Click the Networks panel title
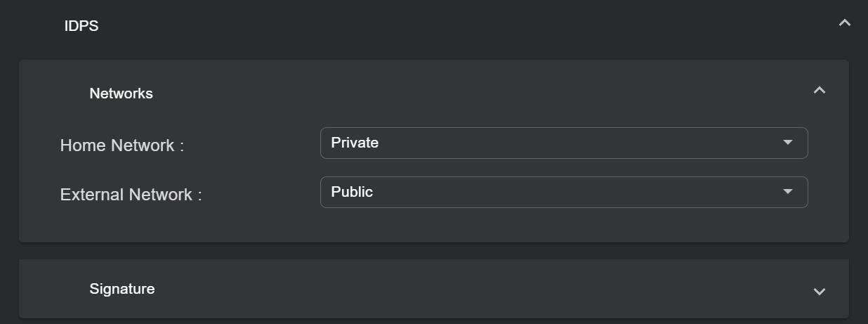 121,93
